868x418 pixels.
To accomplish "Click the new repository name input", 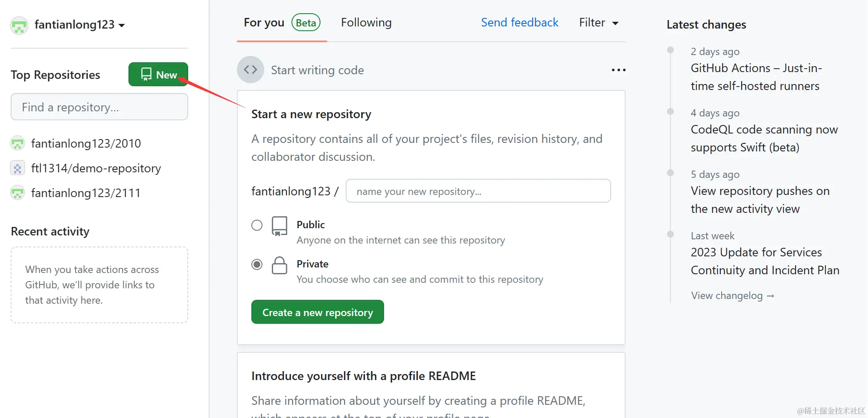I will coord(478,191).
